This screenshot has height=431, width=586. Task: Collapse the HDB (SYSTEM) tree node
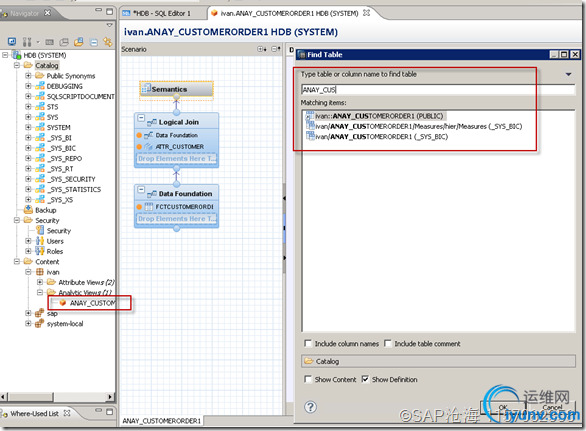pyautogui.click(x=5, y=55)
